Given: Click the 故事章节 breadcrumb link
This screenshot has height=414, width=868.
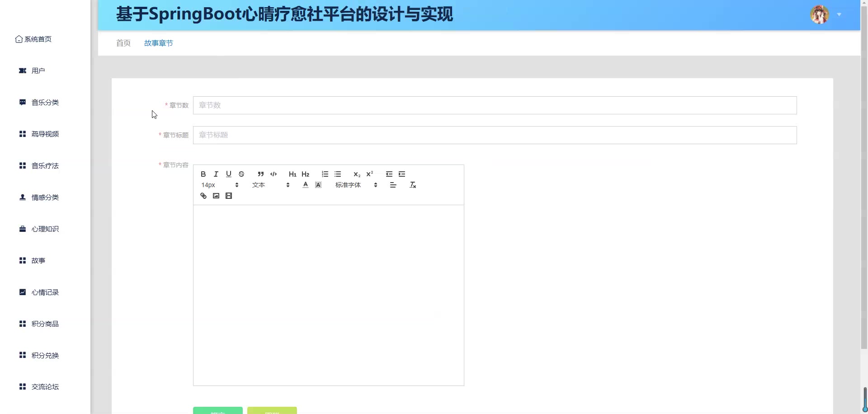Looking at the screenshot, I should tap(159, 43).
